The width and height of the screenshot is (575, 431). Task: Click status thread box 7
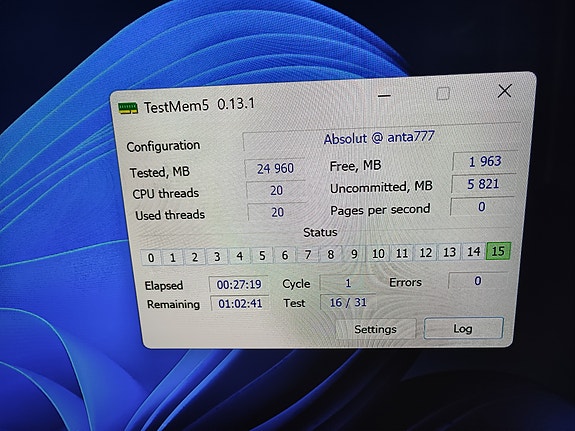(308, 254)
